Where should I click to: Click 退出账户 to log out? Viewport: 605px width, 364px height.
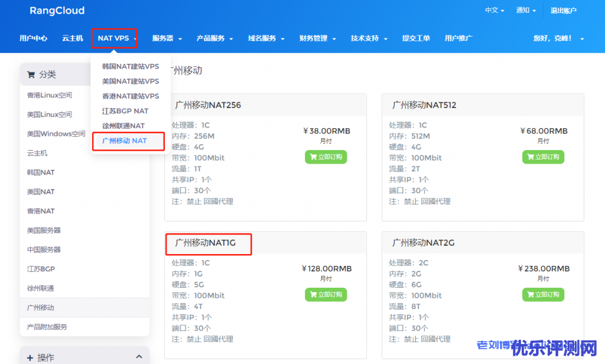(563, 11)
